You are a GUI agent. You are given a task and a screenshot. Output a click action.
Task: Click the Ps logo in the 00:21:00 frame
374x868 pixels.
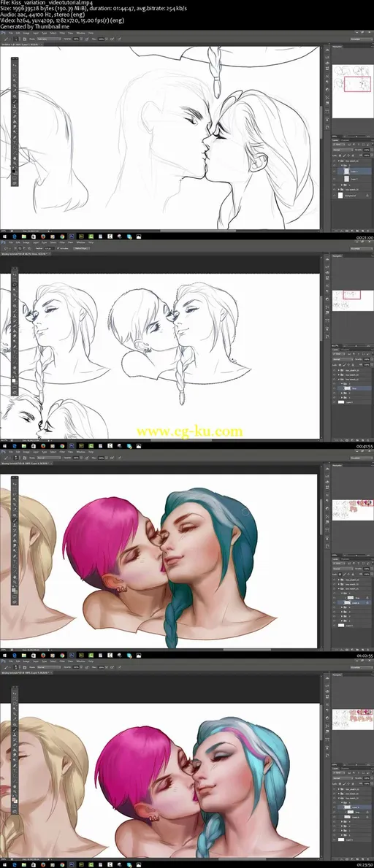coord(2,33)
